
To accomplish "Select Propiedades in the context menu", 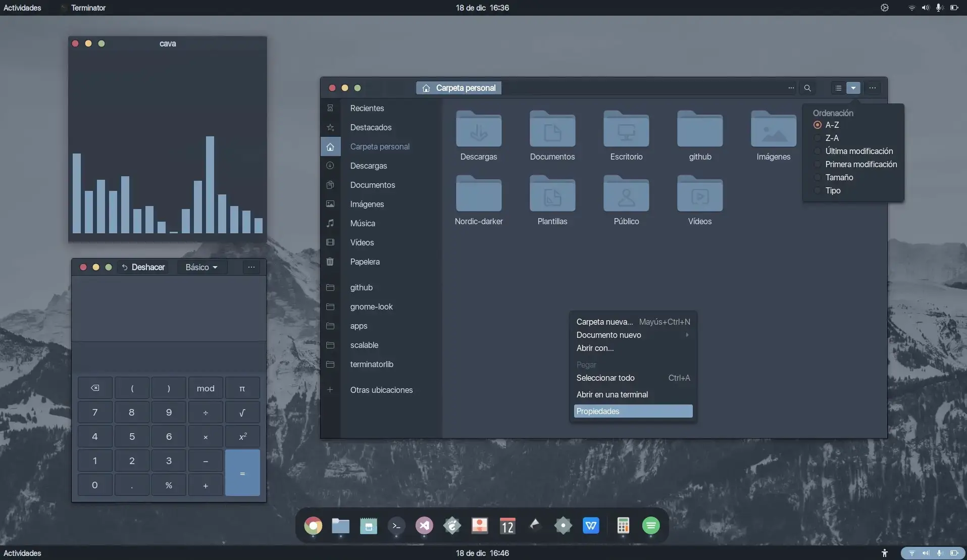I will pyautogui.click(x=598, y=411).
